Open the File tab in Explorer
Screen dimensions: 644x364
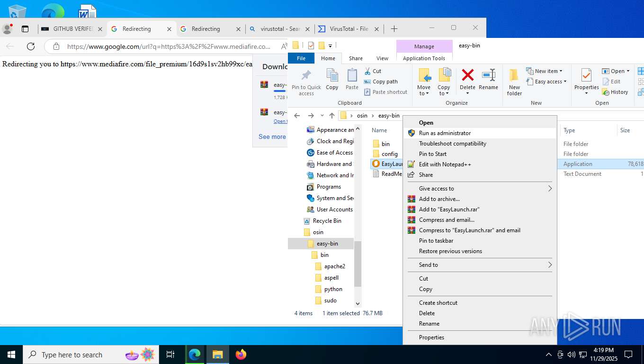pos(301,58)
